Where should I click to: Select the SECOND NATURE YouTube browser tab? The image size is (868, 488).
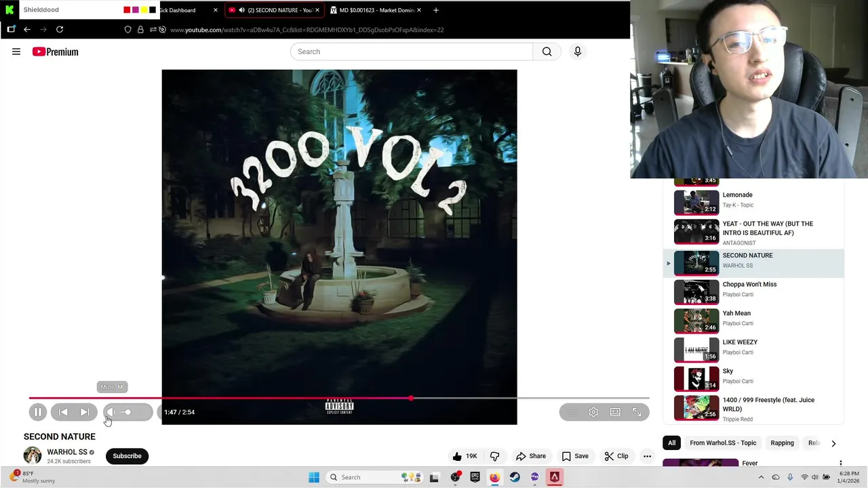[275, 10]
